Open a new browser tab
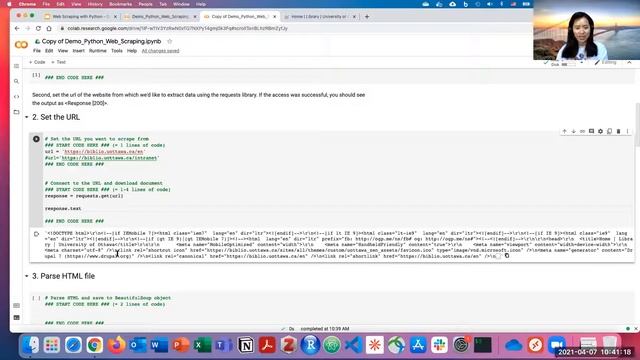This screenshot has height=360, width=640. click(367, 17)
